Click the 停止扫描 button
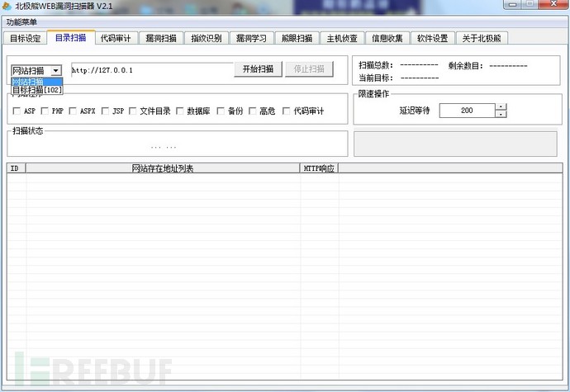The height and width of the screenshot is (392, 570). click(x=309, y=69)
